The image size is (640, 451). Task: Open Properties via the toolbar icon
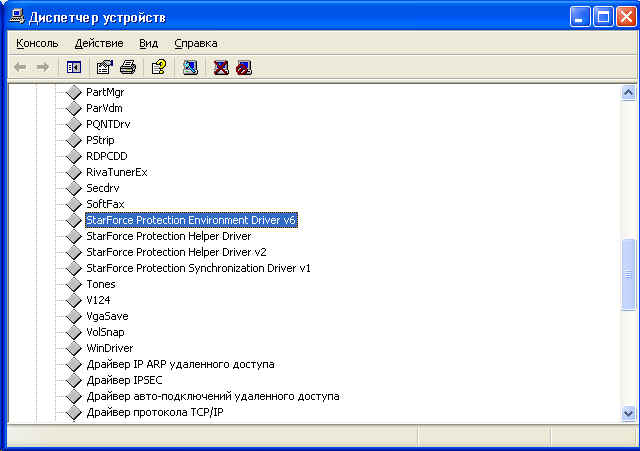coord(104,67)
